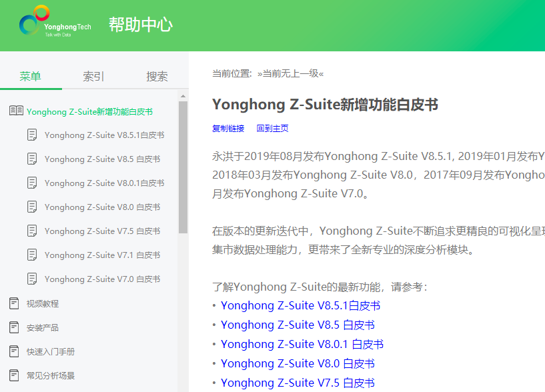The height and width of the screenshot is (392, 545).
Task: Click document icon next to V7.1 白皮书 sidebar item
Action: (32, 255)
